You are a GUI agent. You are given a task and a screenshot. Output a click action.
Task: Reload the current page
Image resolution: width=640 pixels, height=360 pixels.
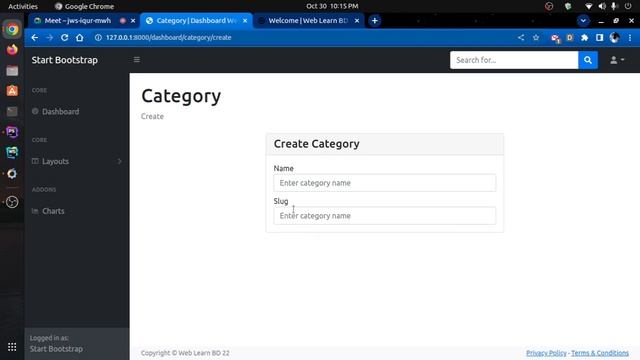click(x=64, y=38)
